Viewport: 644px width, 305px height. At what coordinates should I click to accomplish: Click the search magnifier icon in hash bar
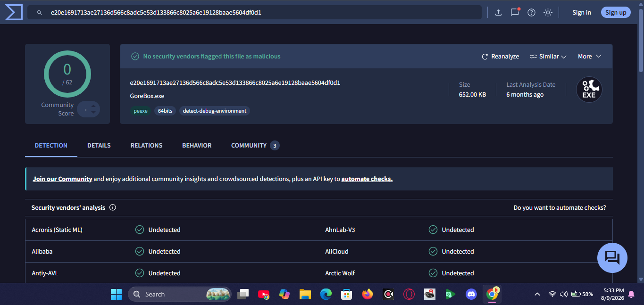40,13
